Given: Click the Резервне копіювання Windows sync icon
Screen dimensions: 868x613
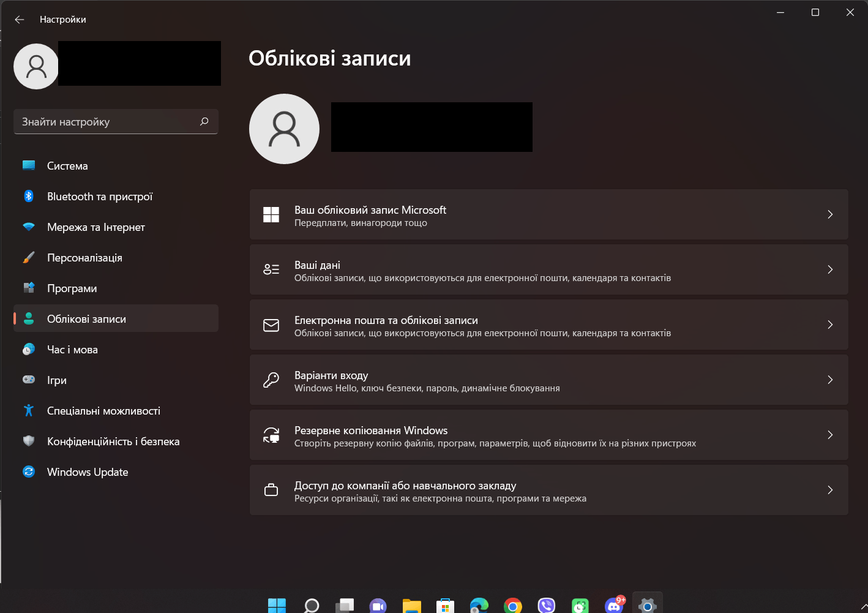Looking at the screenshot, I should (x=271, y=435).
